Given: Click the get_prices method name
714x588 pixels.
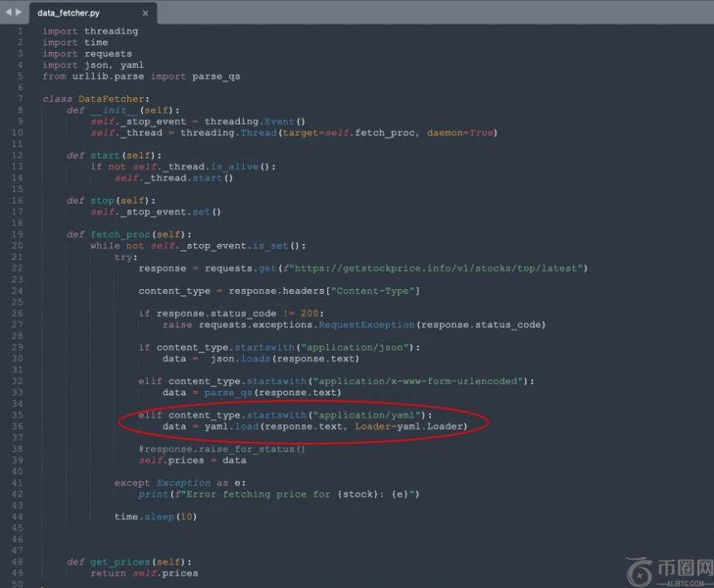Looking at the screenshot, I should [x=120, y=561].
